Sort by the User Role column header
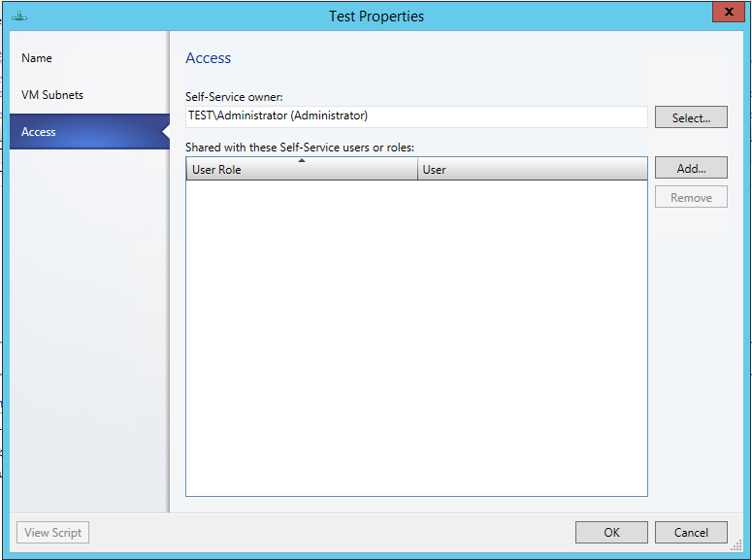Image resolution: width=752 pixels, height=560 pixels. point(301,170)
